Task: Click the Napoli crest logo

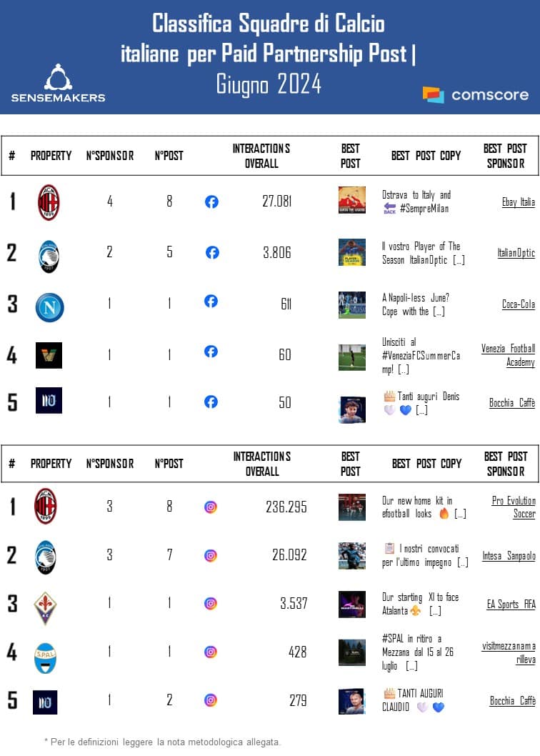Action: tap(49, 307)
